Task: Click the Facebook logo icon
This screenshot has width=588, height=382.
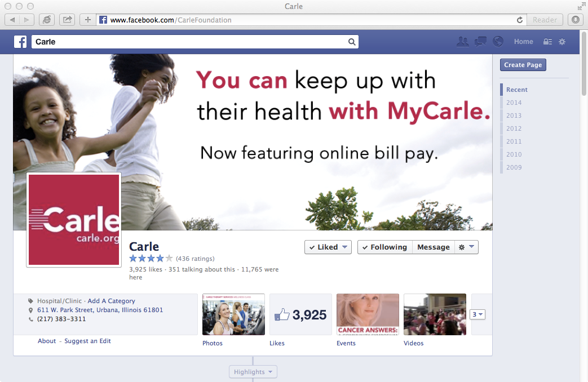Action: 20,42
